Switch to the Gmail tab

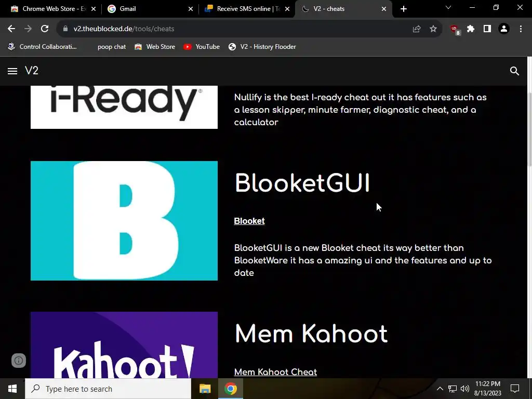[149, 9]
